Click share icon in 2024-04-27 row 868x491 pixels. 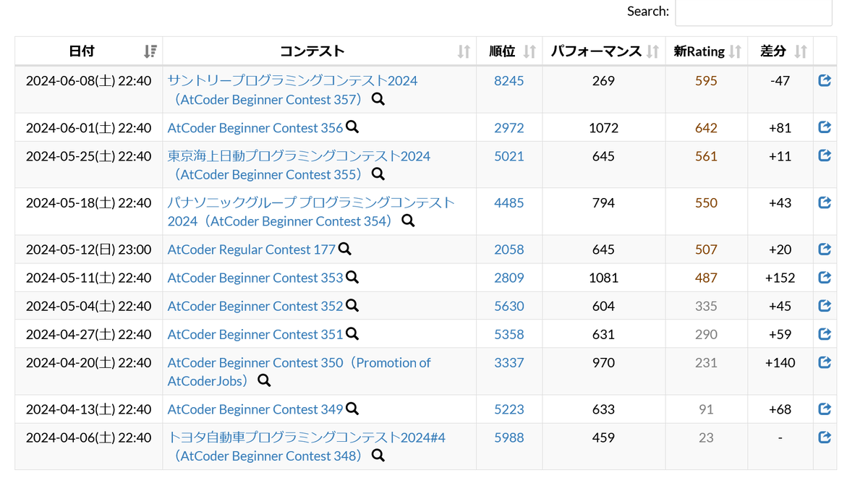click(x=825, y=333)
